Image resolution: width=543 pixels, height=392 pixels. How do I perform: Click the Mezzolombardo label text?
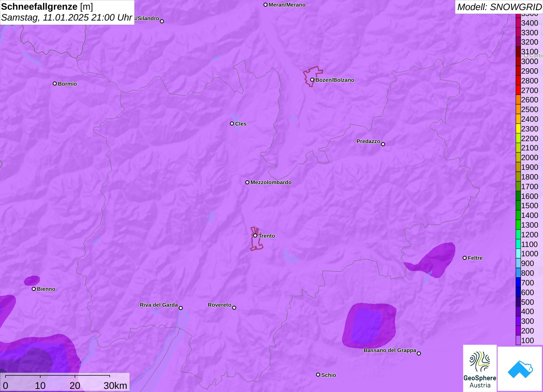tap(271, 182)
